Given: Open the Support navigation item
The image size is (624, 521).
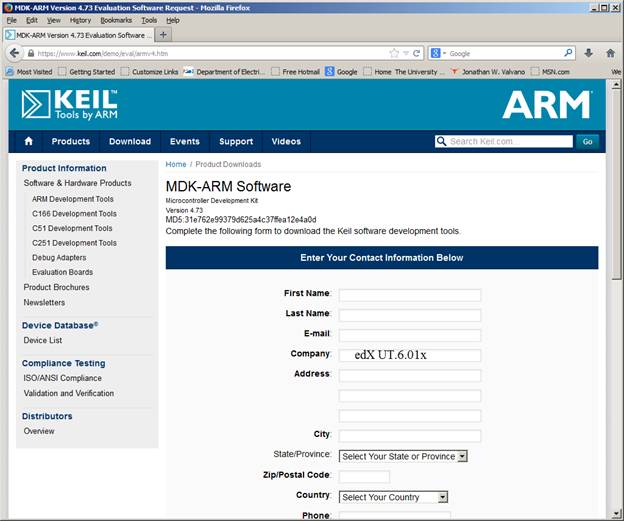Looking at the screenshot, I should [236, 141].
